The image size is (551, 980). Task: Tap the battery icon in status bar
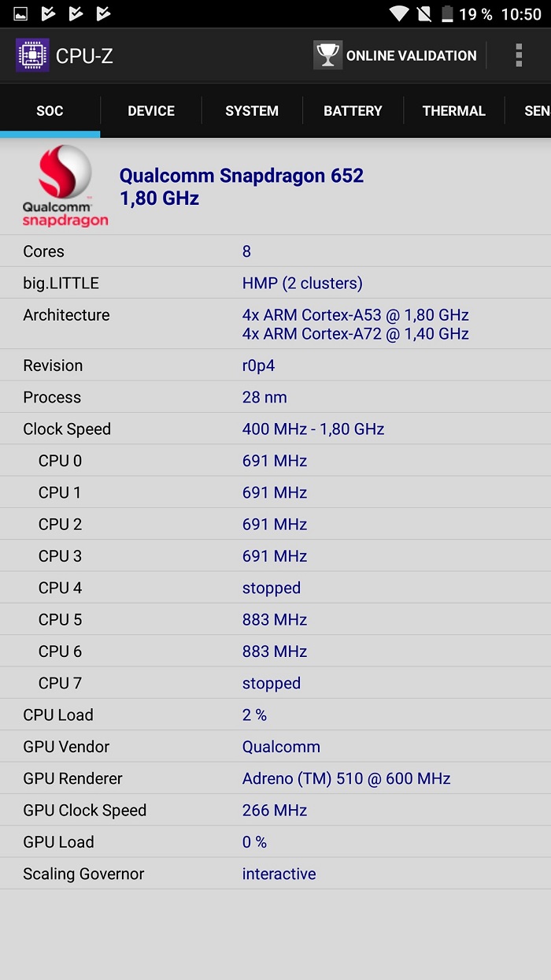(x=447, y=13)
